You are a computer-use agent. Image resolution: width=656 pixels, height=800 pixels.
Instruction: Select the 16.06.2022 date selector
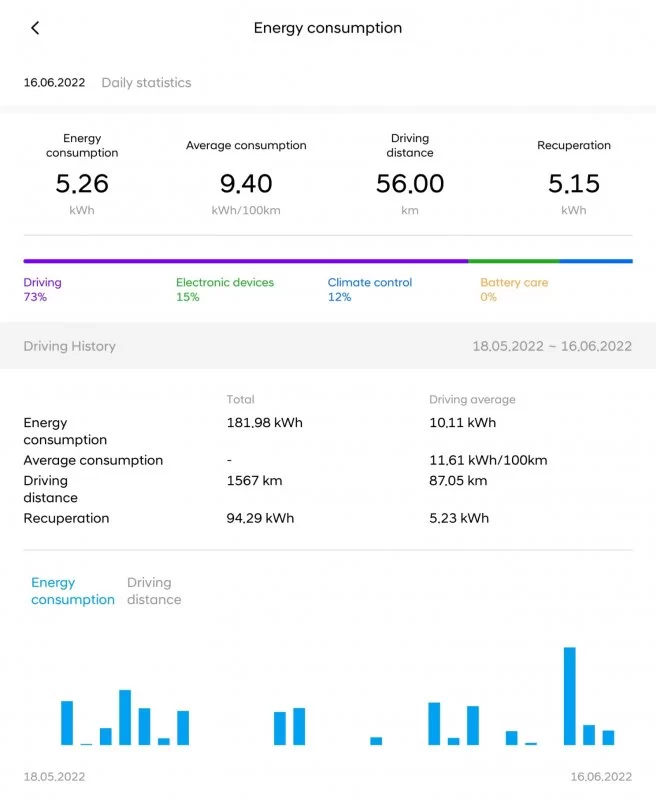coord(52,83)
